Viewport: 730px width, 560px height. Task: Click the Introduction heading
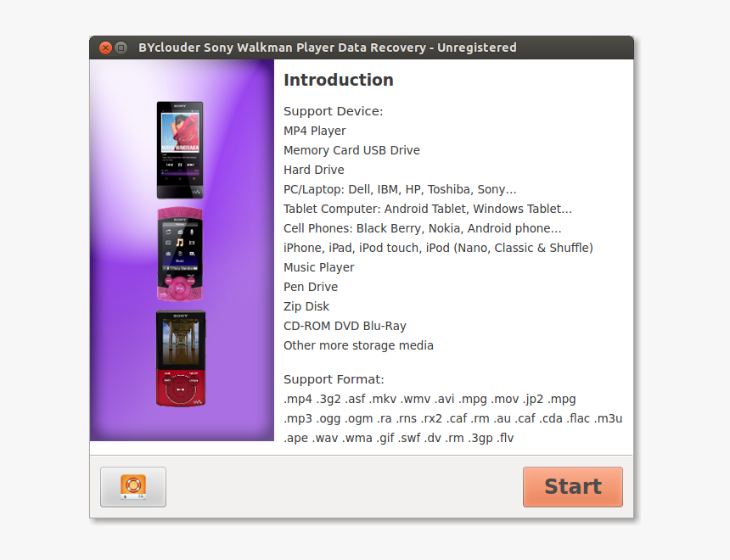pos(338,81)
